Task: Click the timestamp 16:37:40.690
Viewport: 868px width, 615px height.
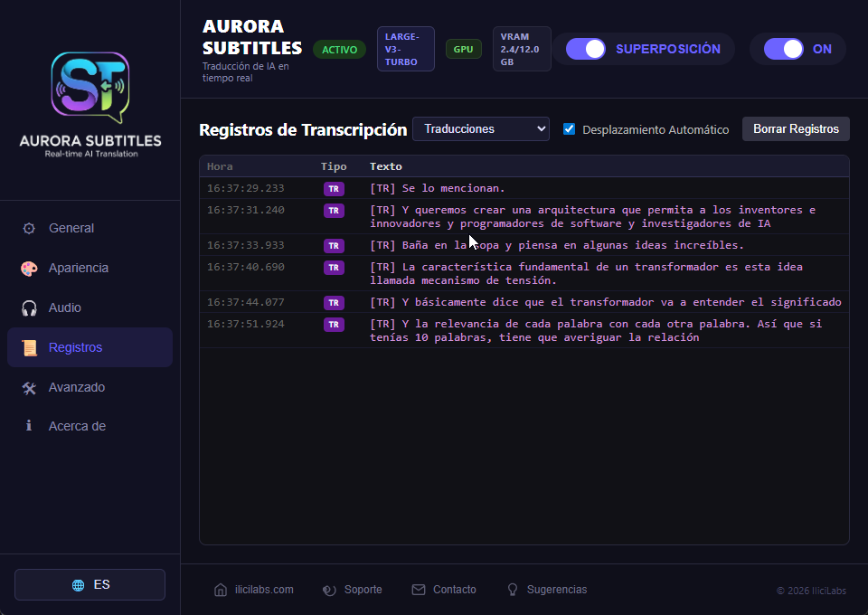Action: point(246,267)
